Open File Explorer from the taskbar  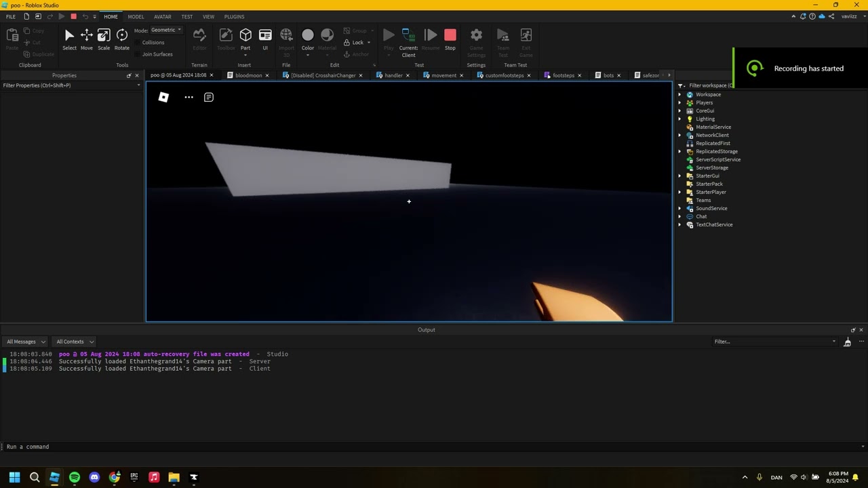pos(174,477)
